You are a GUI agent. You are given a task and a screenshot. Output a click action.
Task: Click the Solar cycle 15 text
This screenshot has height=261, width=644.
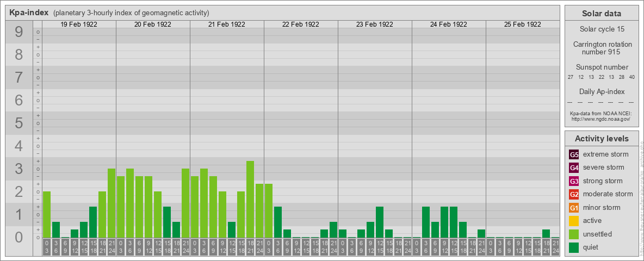(x=602, y=29)
